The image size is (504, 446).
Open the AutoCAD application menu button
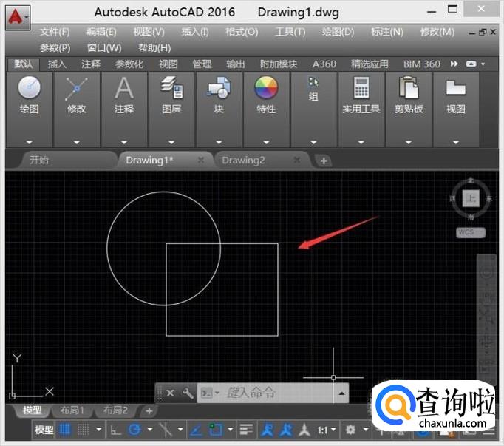click(x=18, y=17)
